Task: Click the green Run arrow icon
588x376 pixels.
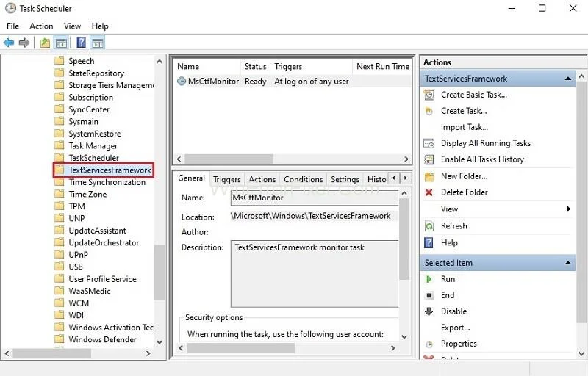Action: (429, 279)
